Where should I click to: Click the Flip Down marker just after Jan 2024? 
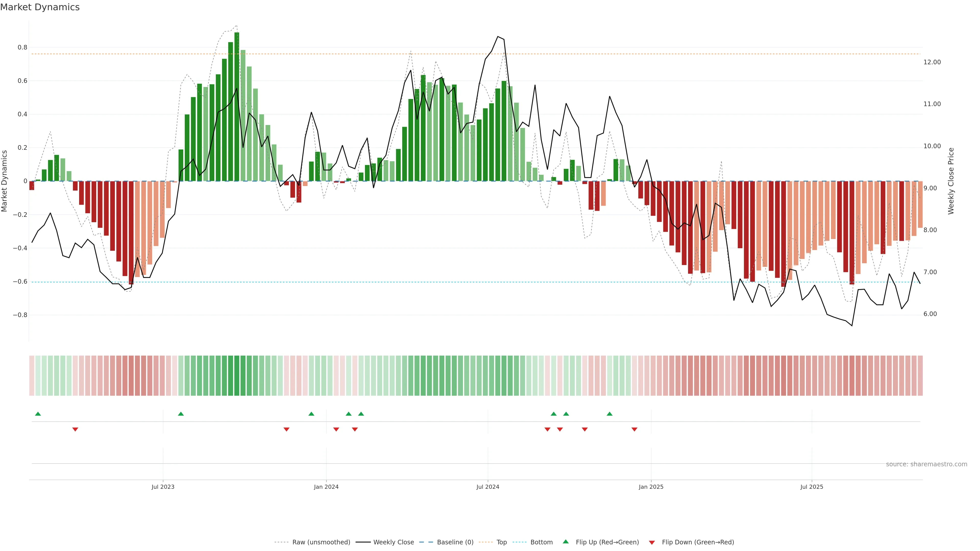click(336, 429)
